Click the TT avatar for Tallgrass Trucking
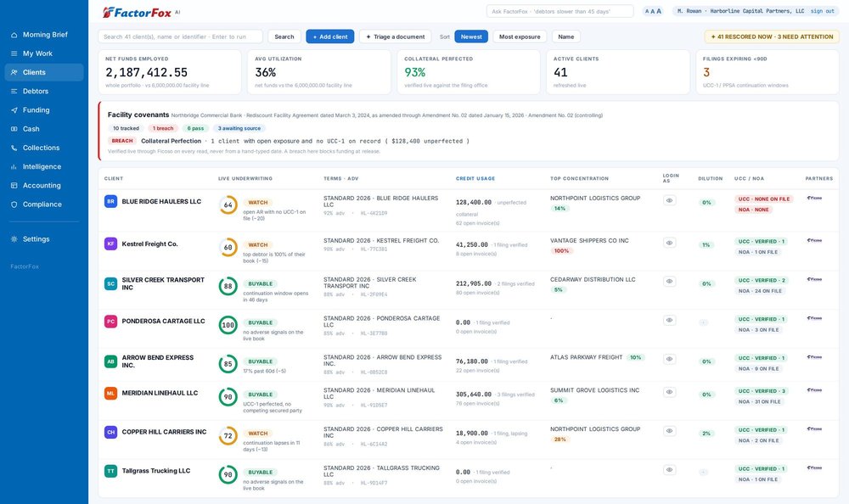The image size is (849, 504). pyautogui.click(x=110, y=471)
